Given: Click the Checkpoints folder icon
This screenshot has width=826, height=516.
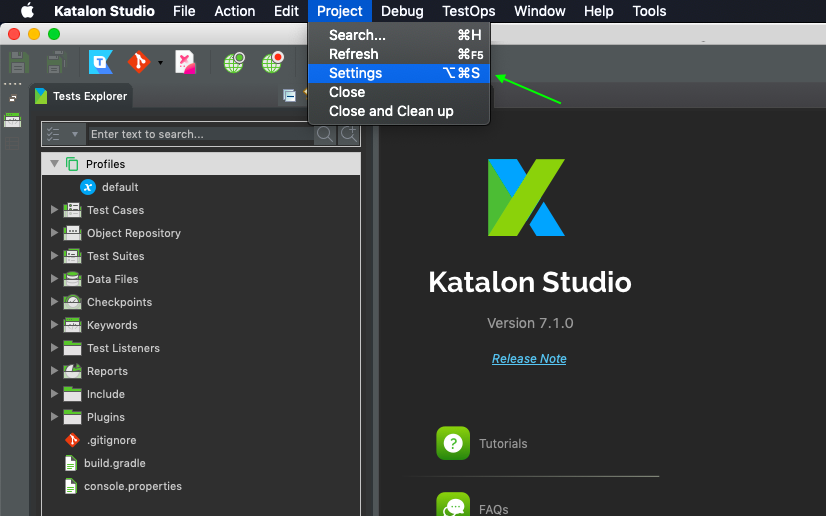Looking at the screenshot, I should click(x=72, y=302).
